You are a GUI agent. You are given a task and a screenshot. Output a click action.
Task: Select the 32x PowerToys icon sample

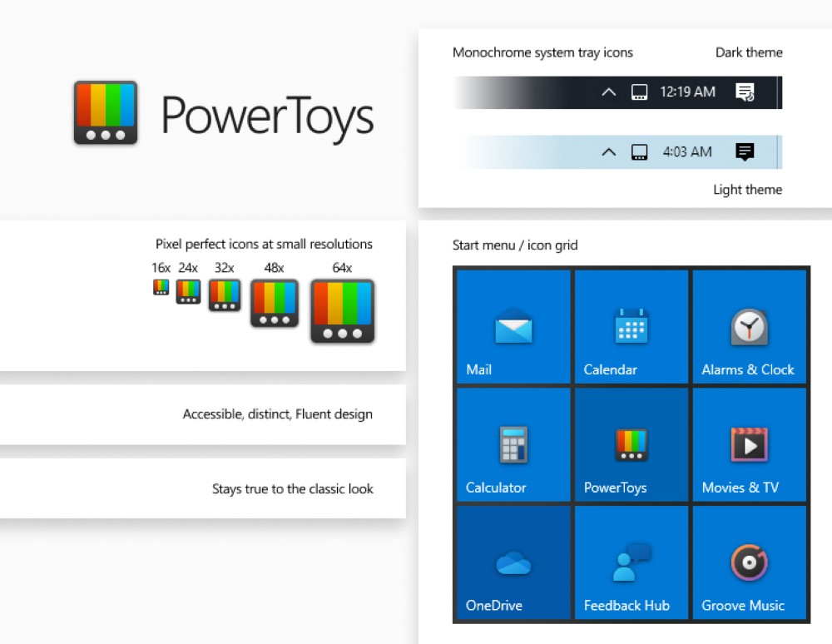tap(225, 295)
